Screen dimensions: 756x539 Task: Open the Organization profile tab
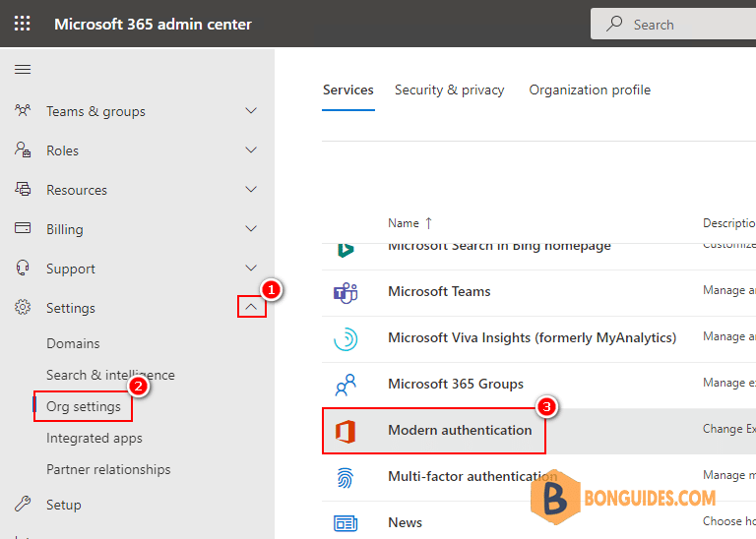[x=590, y=90]
